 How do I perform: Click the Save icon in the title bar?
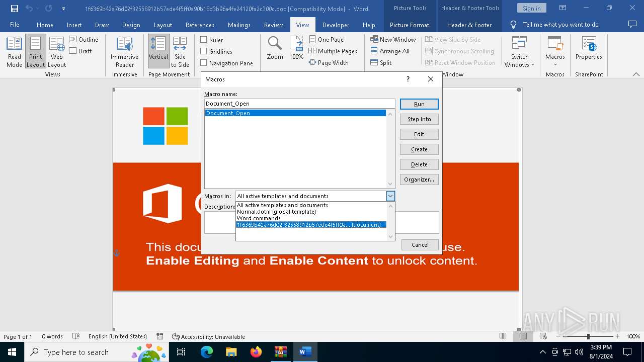pos(14,9)
